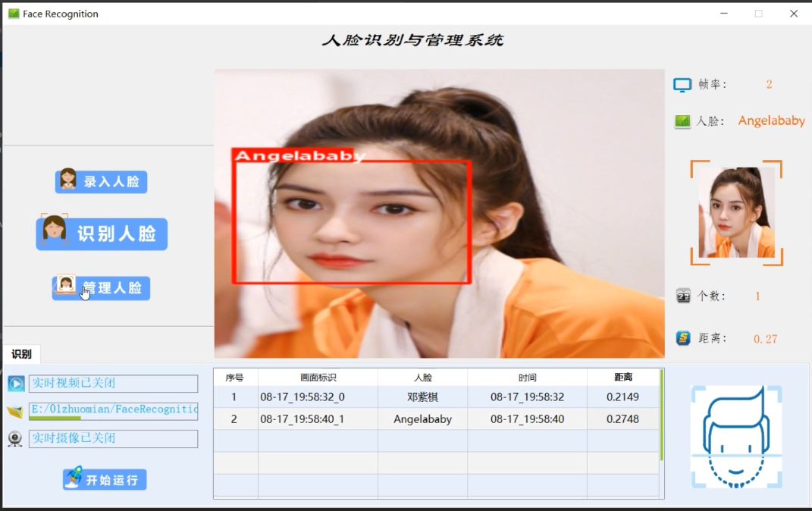
Task: Click the video play icon beside 实时视频已关闭
Action: click(x=16, y=384)
